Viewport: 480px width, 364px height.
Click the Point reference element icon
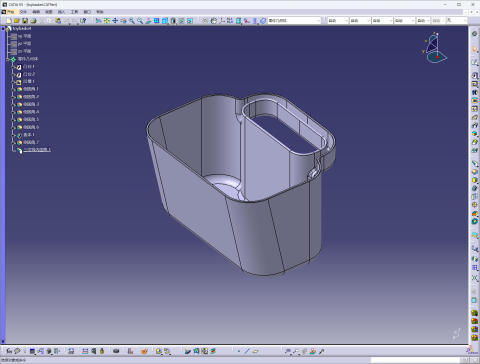[239, 351]
